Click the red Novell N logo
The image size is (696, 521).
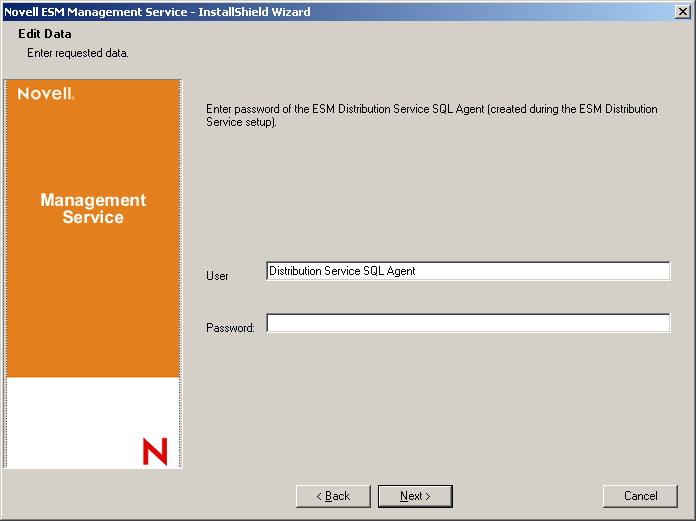[155, 451]
